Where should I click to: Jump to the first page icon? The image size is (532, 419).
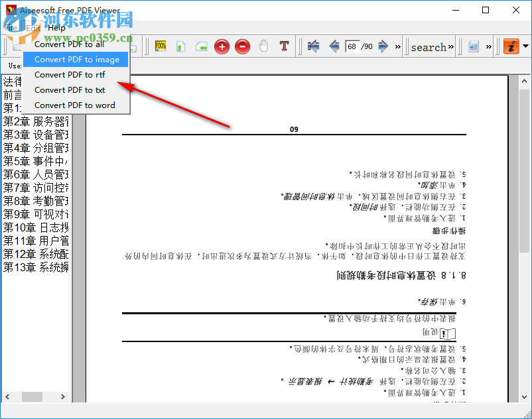(313, 46)
